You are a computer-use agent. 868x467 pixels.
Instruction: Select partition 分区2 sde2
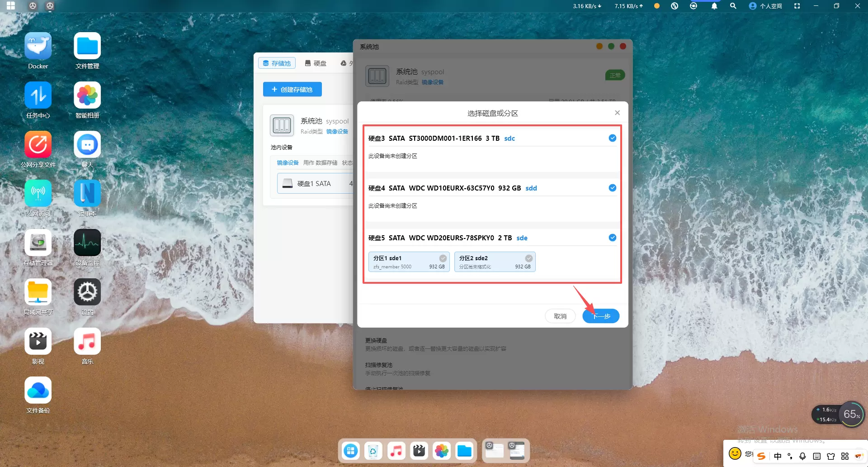[495, 262]
